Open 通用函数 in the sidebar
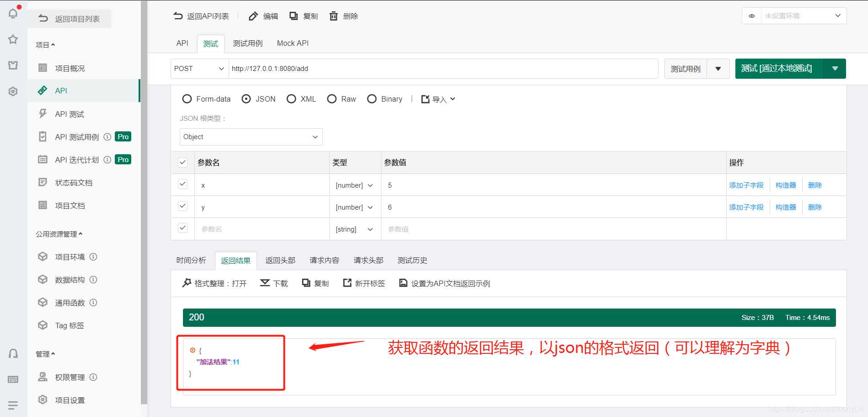Image resolution: width=868 pixels, height=417 pixels. [x=70, y=302]
